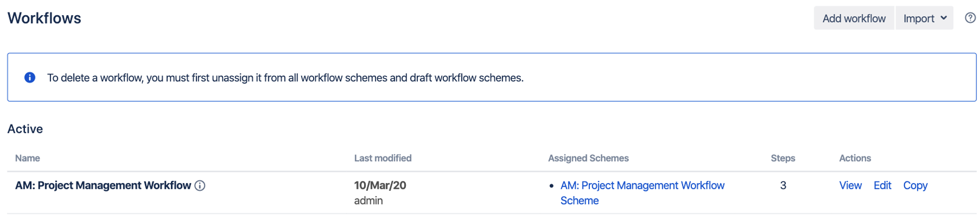The width and height of the screenshot is (980, 219).
Task: Click the admin username under last modified
Action: click(368, 201)
